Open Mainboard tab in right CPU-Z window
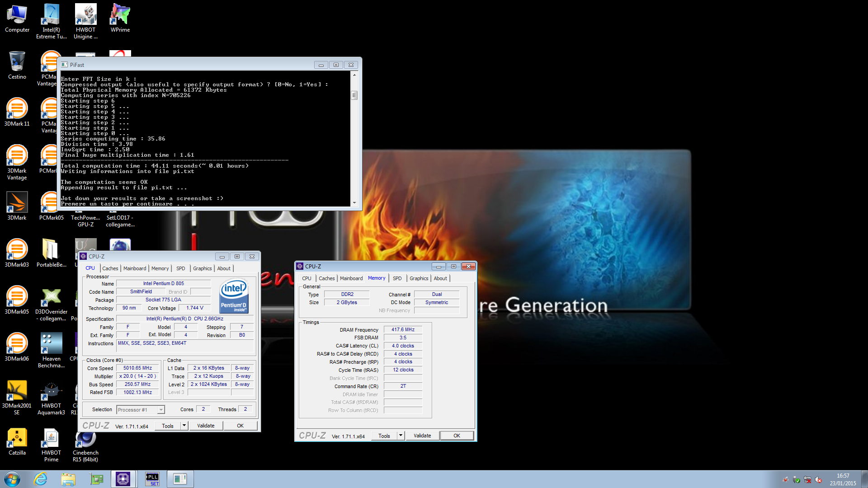This screenshot has height=488, width=868. click(x=351, y=278)
